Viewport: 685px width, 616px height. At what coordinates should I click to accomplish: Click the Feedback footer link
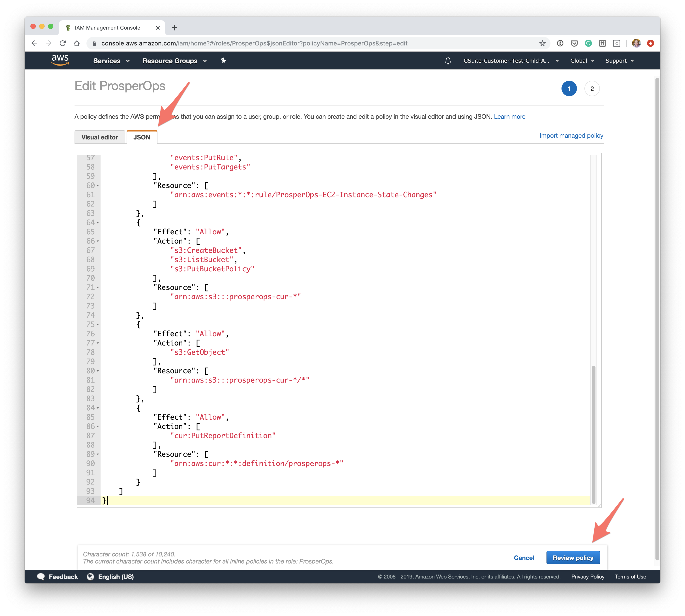pos(63,577)
